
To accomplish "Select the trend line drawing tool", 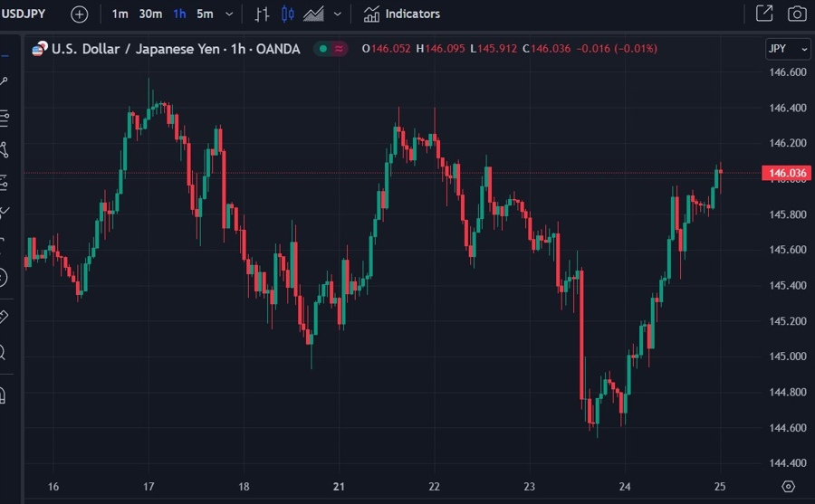I will 5,81.
